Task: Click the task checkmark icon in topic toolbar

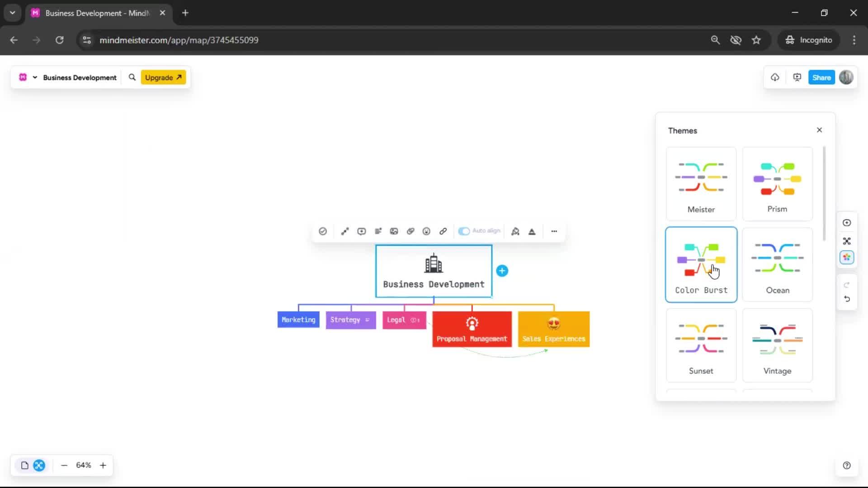Action: click(323, 231)
